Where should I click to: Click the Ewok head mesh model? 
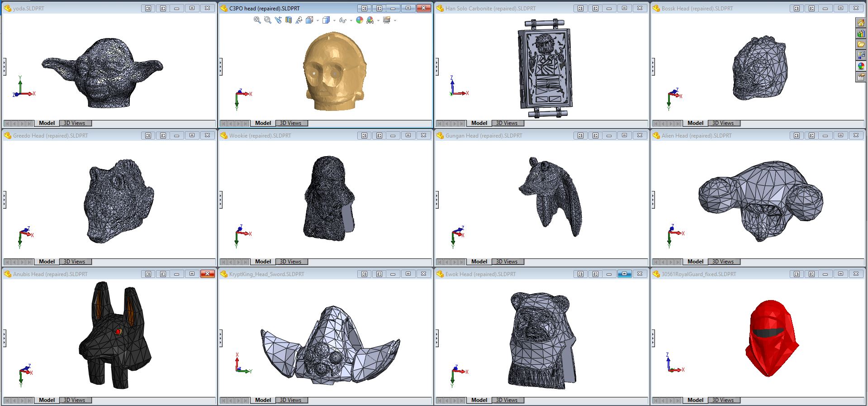pos(543,340)
